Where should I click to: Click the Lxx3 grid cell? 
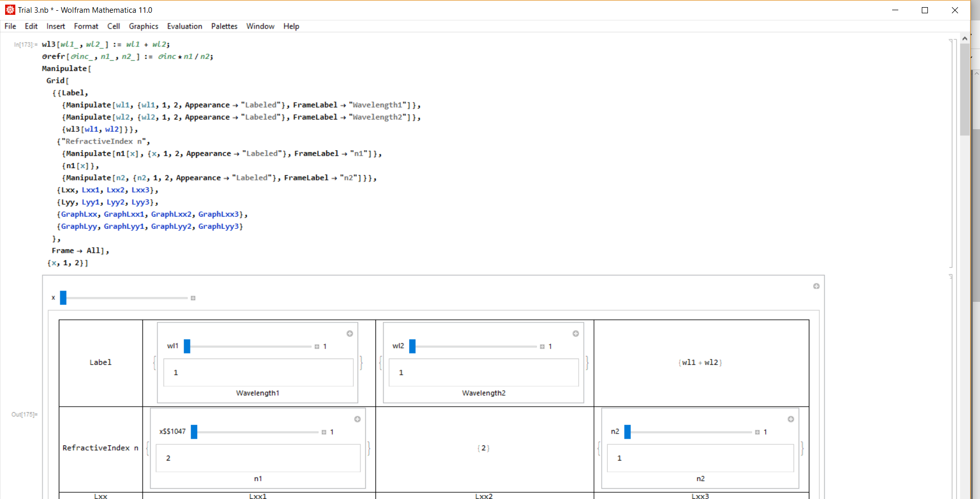tap(700, 495)
